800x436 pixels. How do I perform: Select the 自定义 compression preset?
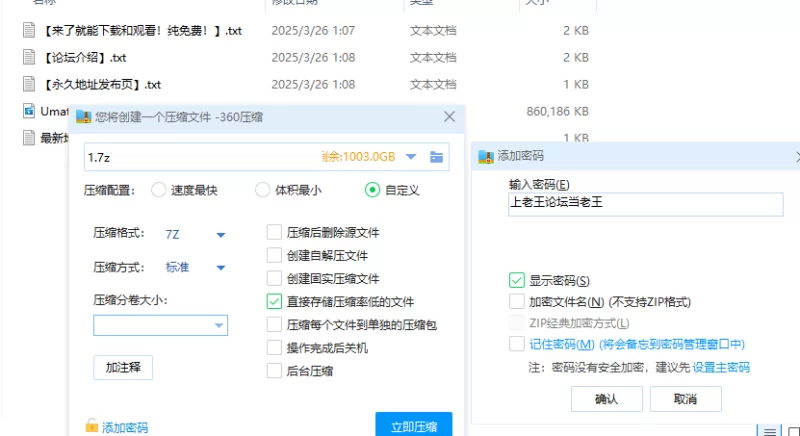click(x=372, y=190)
